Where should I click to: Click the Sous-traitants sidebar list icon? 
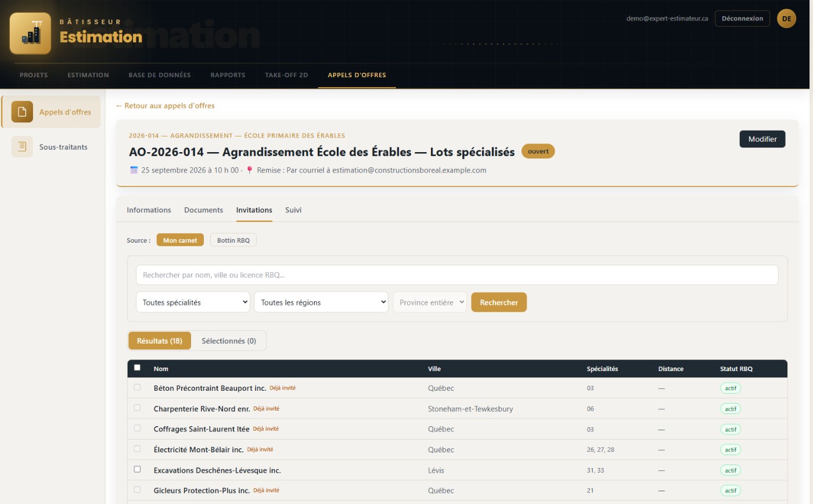22,146
